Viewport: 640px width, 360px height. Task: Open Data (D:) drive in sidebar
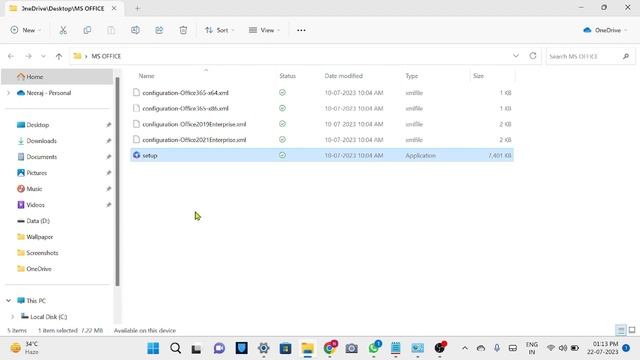[x=38, y=221]
